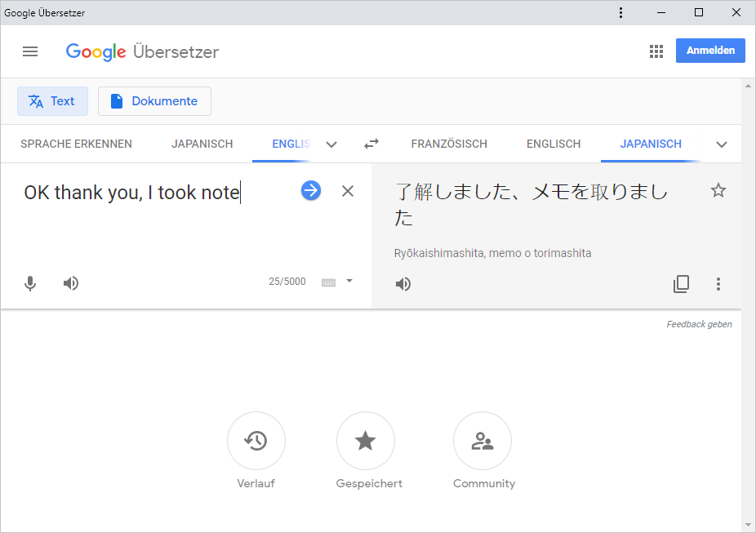Start voice input with microphone
756x533 pixels.
(30, 283)
